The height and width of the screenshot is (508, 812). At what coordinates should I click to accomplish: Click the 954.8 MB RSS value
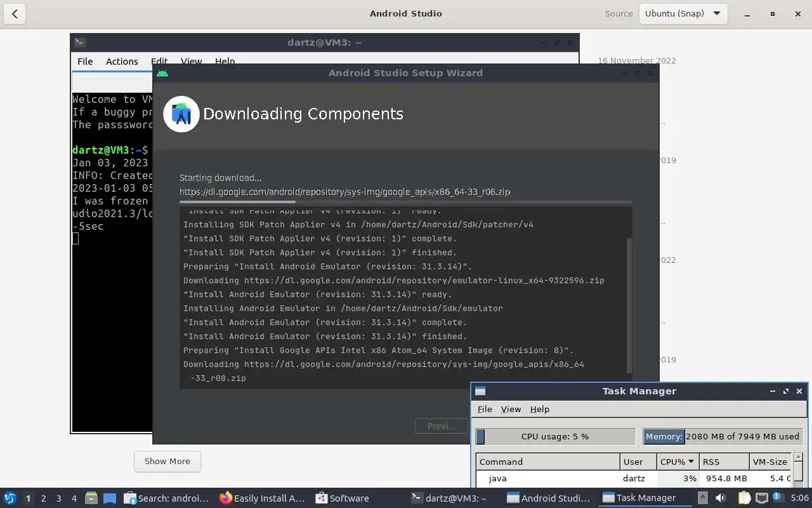726,478
